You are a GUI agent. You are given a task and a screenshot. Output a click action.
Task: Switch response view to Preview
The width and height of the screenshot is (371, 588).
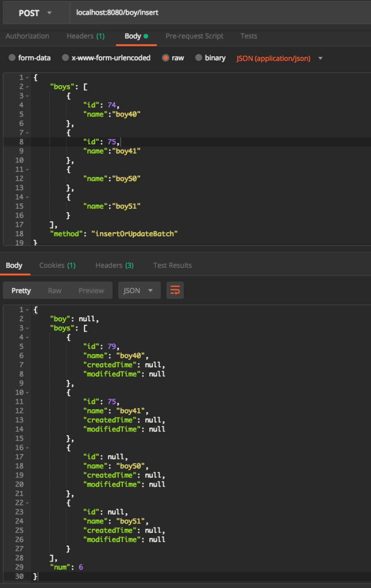(91, 291)
